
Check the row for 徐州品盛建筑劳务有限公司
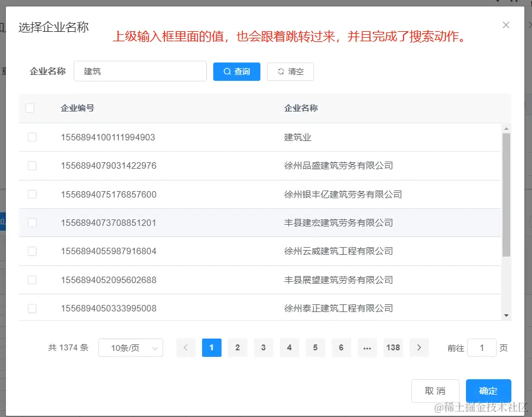(x=32, y=166)
